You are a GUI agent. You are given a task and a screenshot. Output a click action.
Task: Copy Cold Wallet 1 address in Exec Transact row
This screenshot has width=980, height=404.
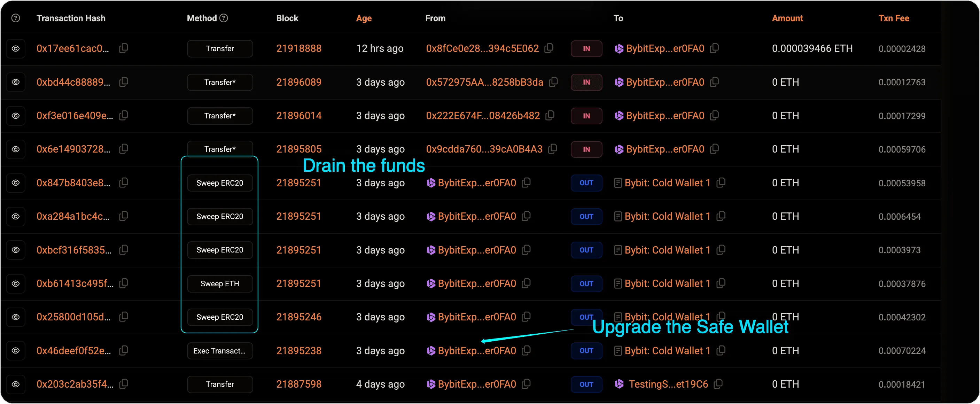(721, 350)
